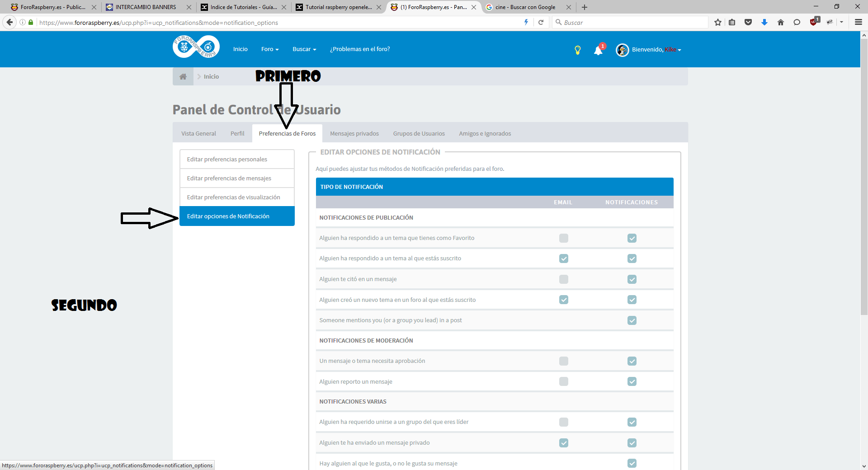Image resolution: width=868 pixels, height=470 pixels.
Task: Expand the Buscar dropdown in navbar
Action: 304,49
